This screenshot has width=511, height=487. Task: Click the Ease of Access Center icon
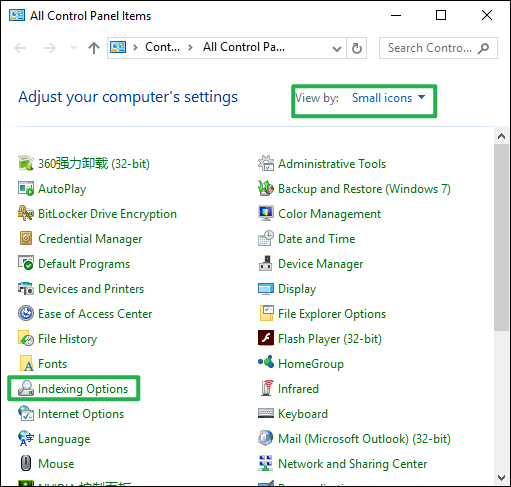[x=26, y=314]
